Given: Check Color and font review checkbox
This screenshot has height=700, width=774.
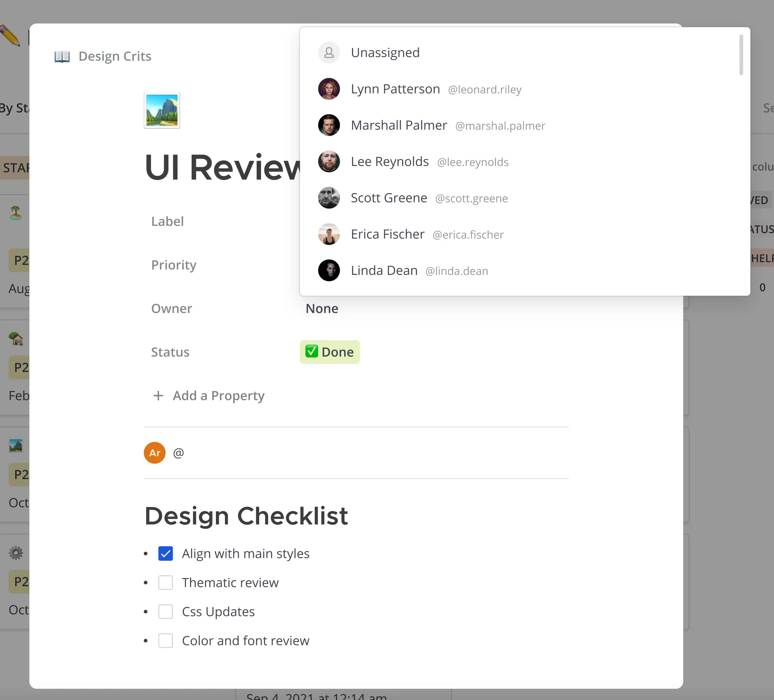Looking at the screenshot, I should 165,640.
